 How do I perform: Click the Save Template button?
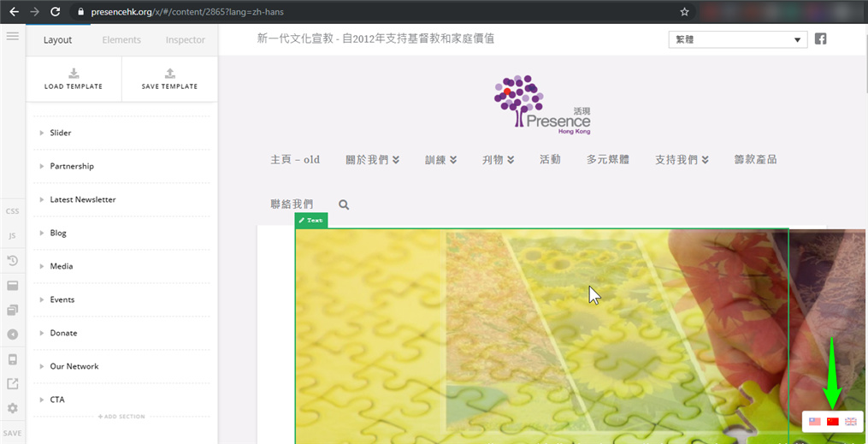tap(169, 79)
